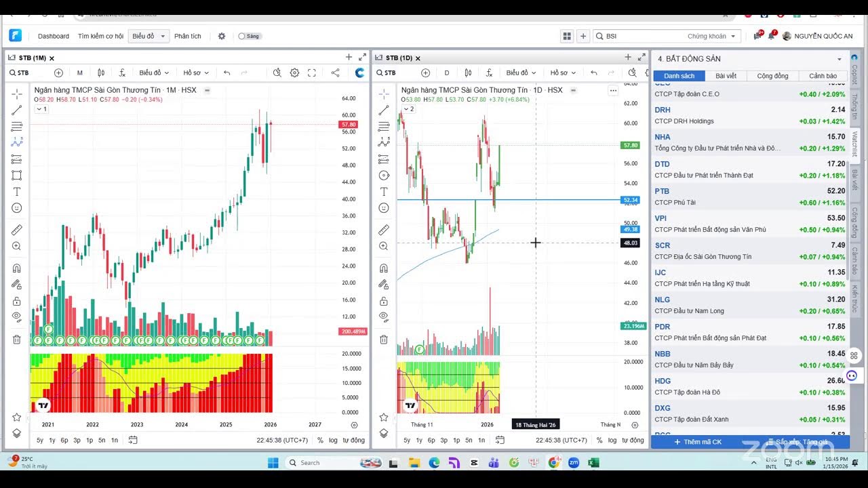Set 5y range on STB (1M) chart
This screenshot has height=488, width=868.
pos(40,440)
